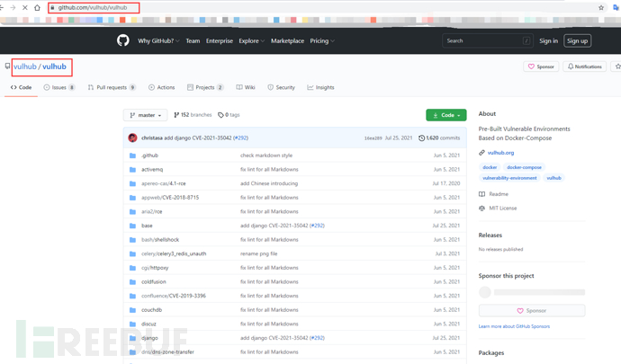
Task: Open Learn more about GitHub Sponsors
Action: coord(514,326)
